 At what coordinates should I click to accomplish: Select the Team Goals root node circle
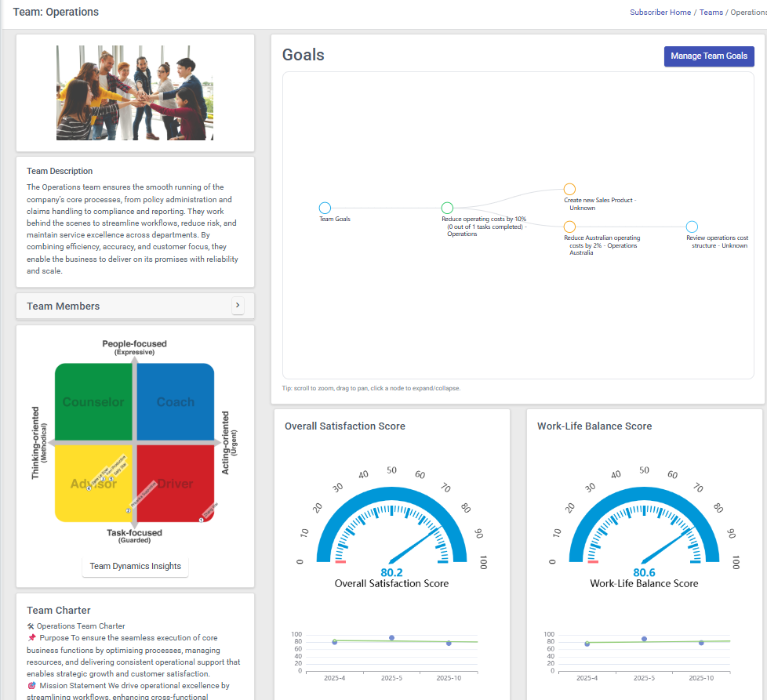coord(325,208)
